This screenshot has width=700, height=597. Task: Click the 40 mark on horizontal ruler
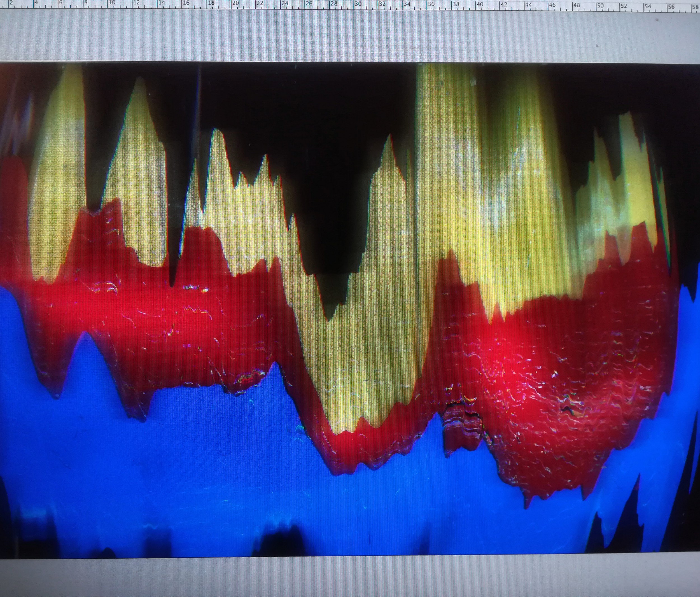[x=480, y=5]
